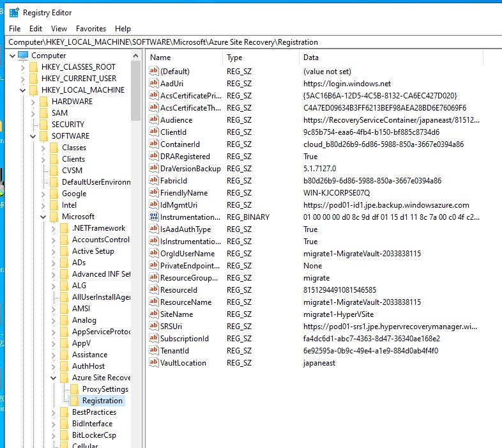Click the data 'WIN-KJCORPSE07Q'
Viewport: 502px width, 448px height.
337,193
